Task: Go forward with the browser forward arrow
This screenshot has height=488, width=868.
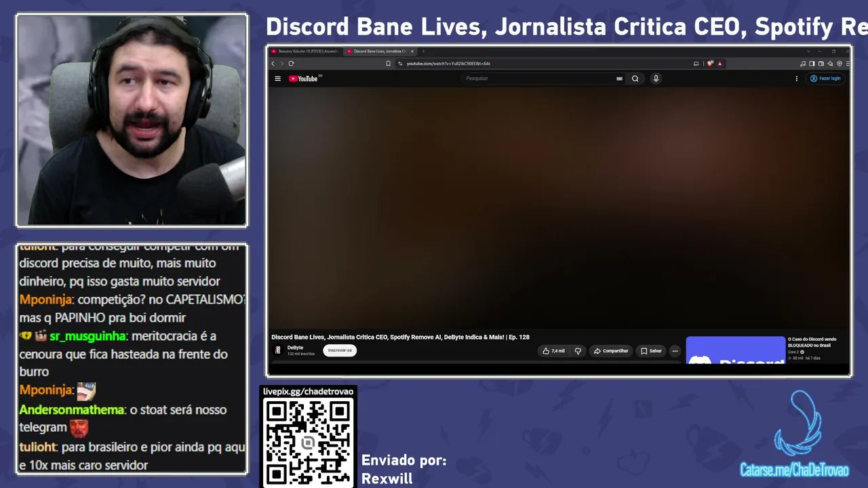Action: click(282, 64)
